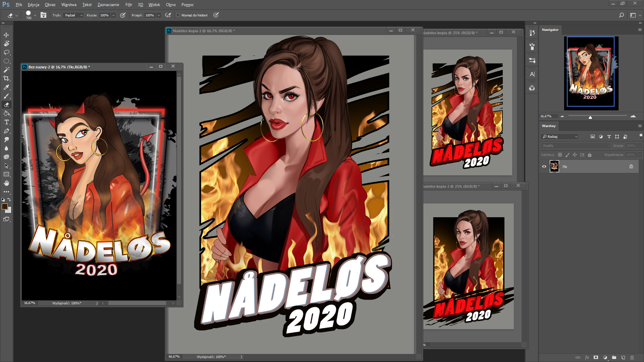
Task: Select the Lasso tool
Action: pos(6,52)
